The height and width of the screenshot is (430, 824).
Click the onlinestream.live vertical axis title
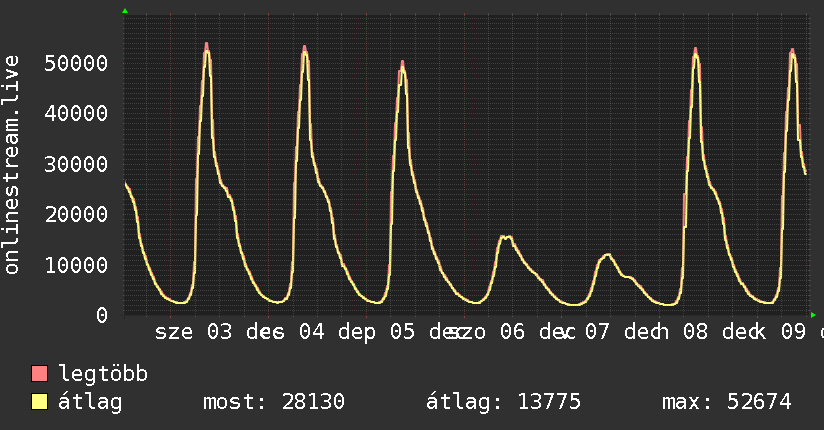(x=11, y=165)
